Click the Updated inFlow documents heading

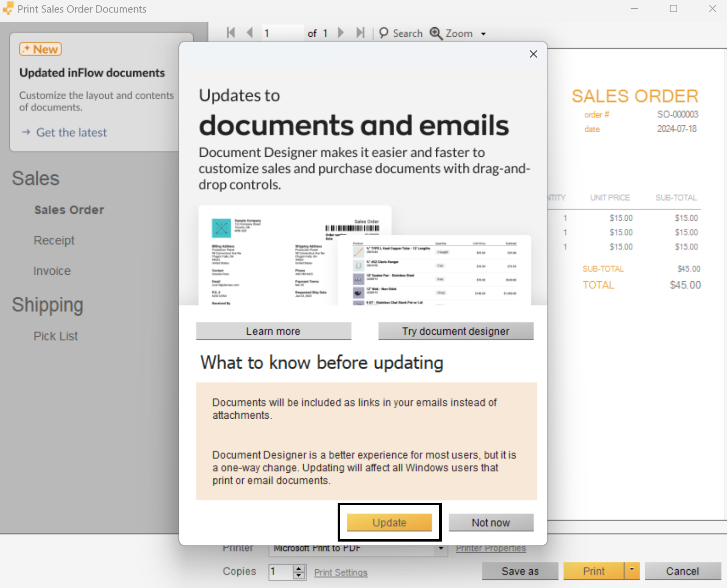click(92, 73)
